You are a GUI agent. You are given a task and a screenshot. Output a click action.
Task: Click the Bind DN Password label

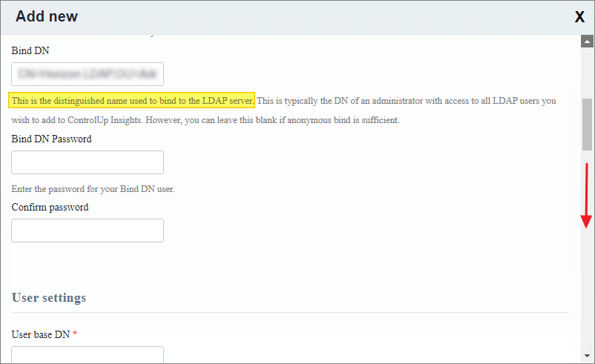(52, 139)
